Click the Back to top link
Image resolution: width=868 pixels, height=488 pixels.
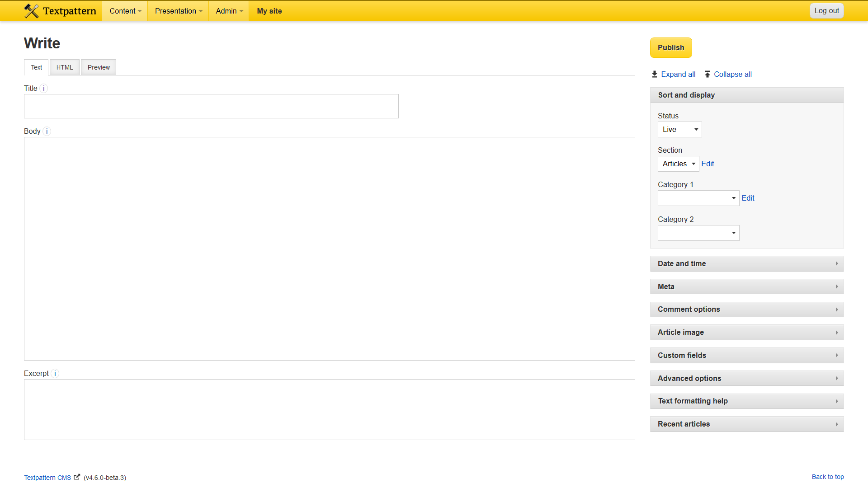coord(828,477)
